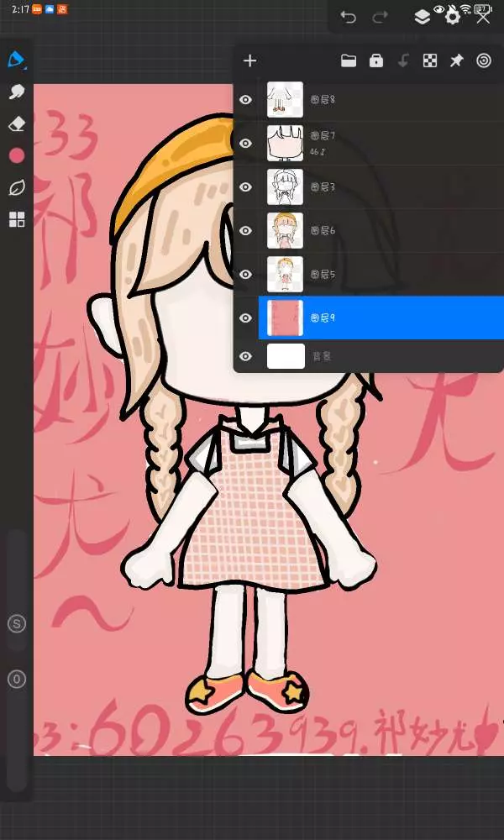Image resolution: width=504 pixels, height=840 pixels.
Task: Open the leaf-shaped tool in left sidebar
Action: coord(16,188)
